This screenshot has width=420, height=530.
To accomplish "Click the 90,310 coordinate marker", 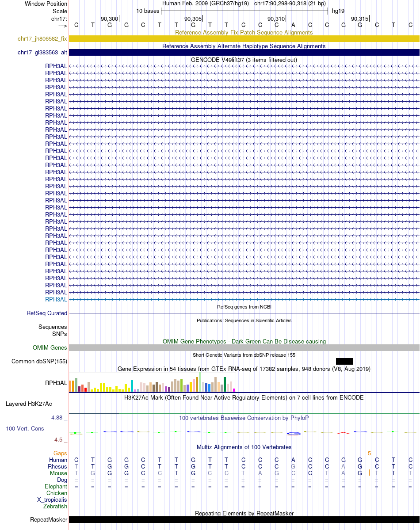I will [276, 19].
